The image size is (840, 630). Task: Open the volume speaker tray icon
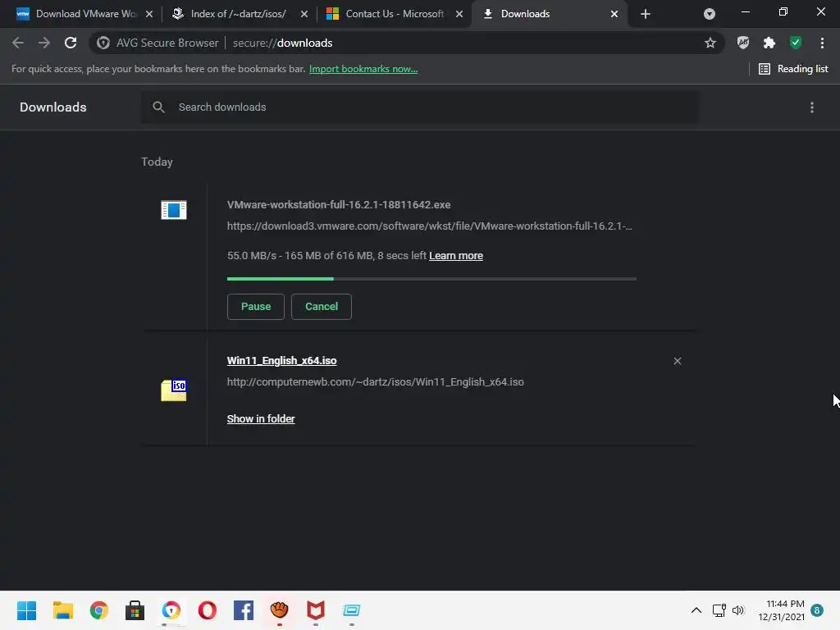[738, 610]
